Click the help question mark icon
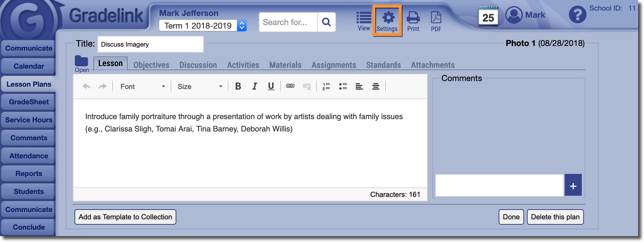Screen dimensions: 644x242 [x=577, y=15]
